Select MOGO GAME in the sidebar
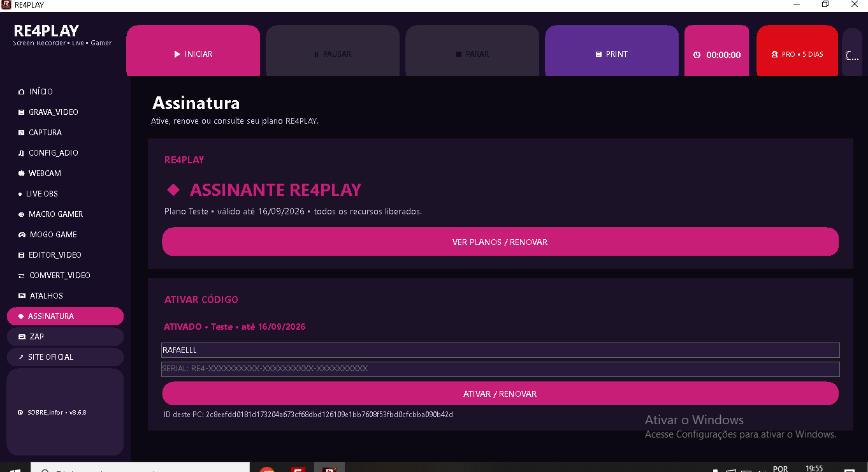 pos(65,235)
